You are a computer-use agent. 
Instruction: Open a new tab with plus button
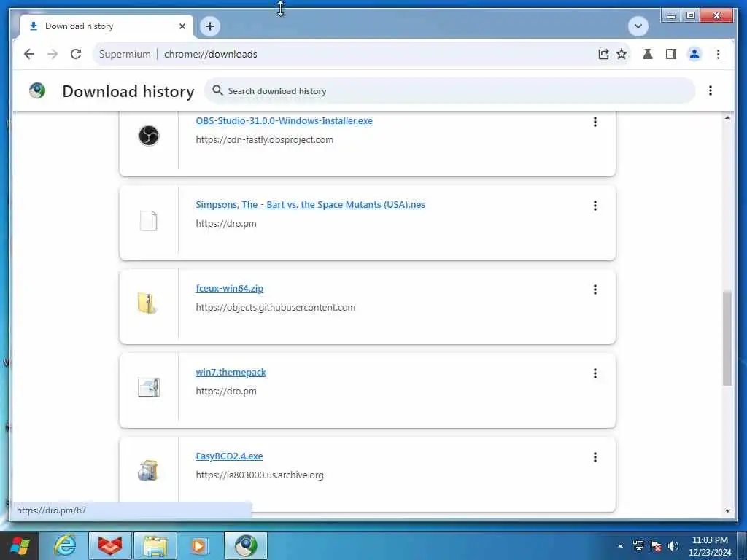[x=210, y=26]
